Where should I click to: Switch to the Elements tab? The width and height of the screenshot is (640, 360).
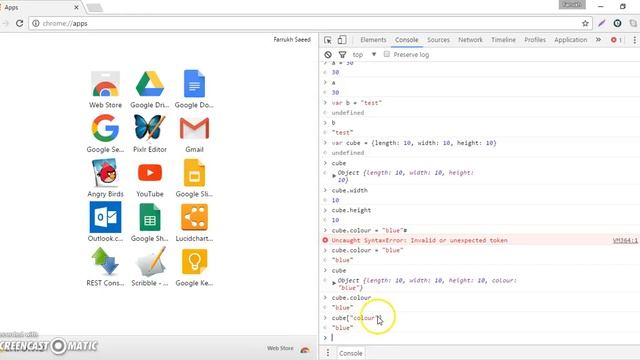[x=373, y=40]
